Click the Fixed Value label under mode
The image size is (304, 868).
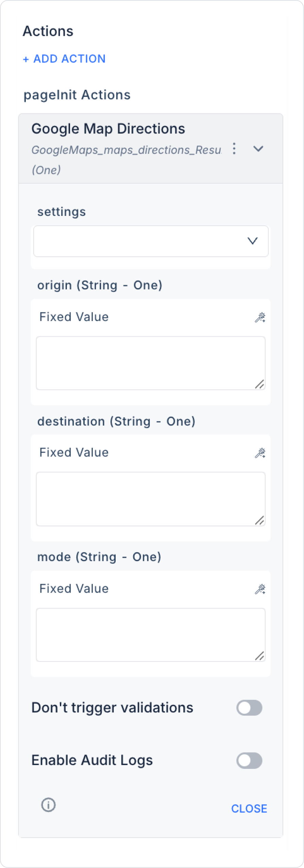click(x=74, y=589)
